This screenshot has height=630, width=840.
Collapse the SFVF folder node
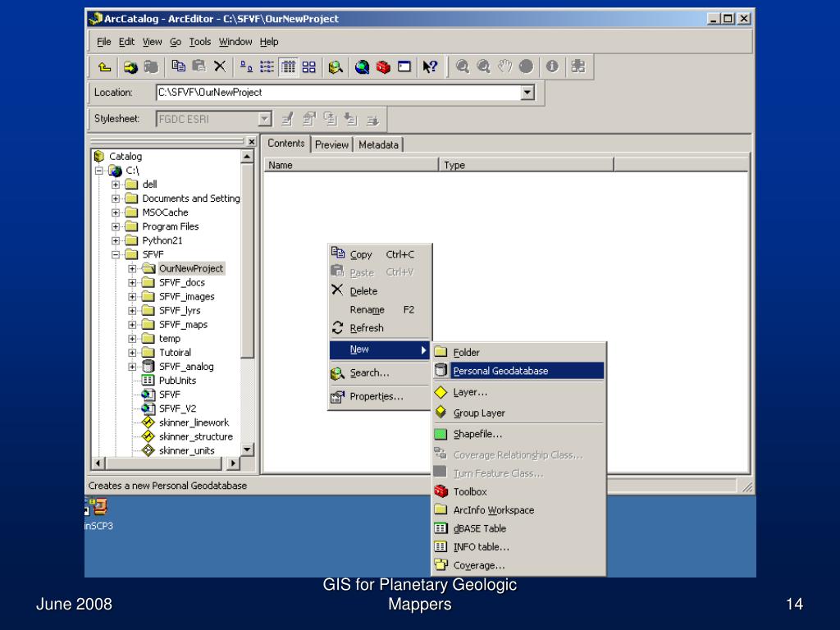pos(116,254)
